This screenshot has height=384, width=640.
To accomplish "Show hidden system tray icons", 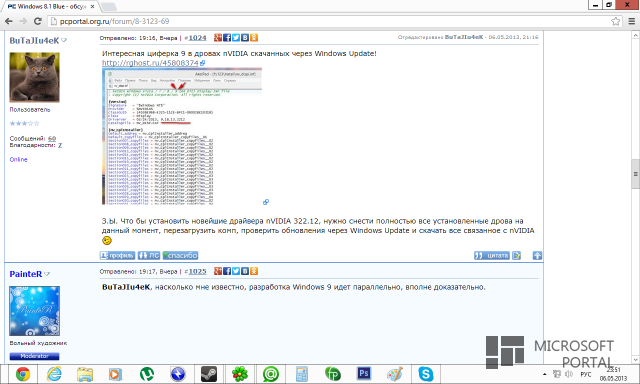I will (544, 374).
